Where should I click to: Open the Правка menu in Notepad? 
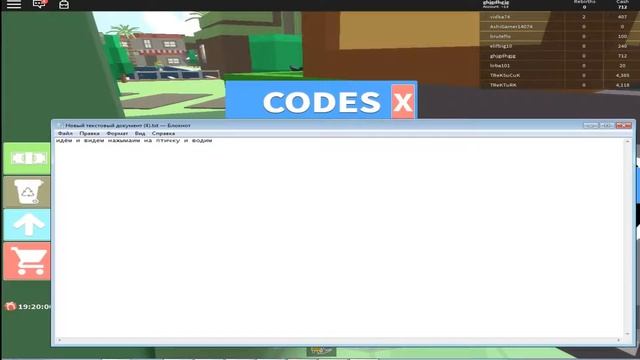click(89, 133)
